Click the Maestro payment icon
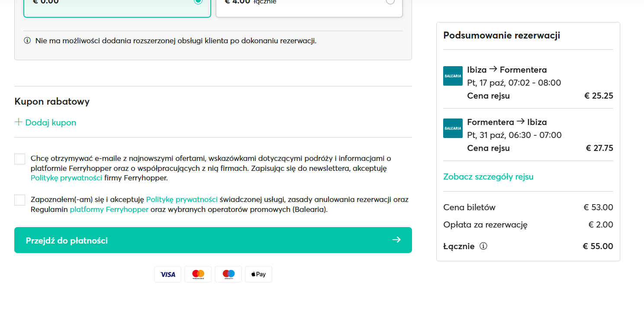 coord(228,274)
